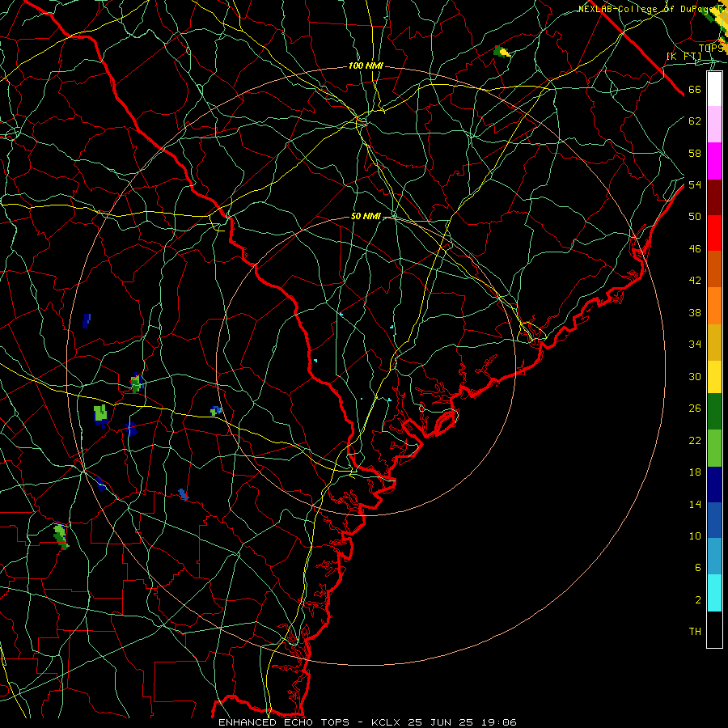Click the KCLX station identifier text
The width and height of the screenshot is (728, 728).
pos(387,722)
